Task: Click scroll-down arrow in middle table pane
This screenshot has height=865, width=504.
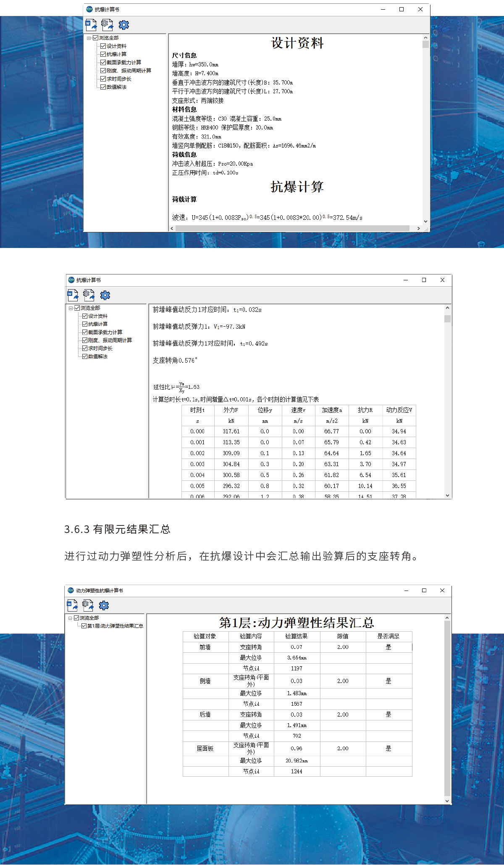Action: tap(447, 496)
